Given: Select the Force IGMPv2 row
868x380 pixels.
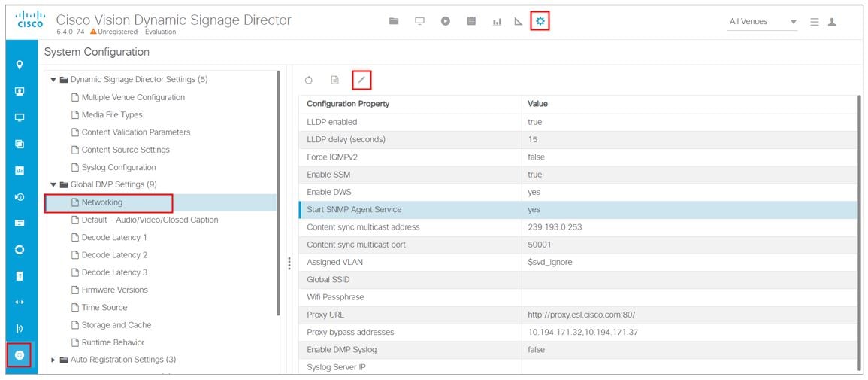Looking at the screenshot, I should [x=578, y=157].
